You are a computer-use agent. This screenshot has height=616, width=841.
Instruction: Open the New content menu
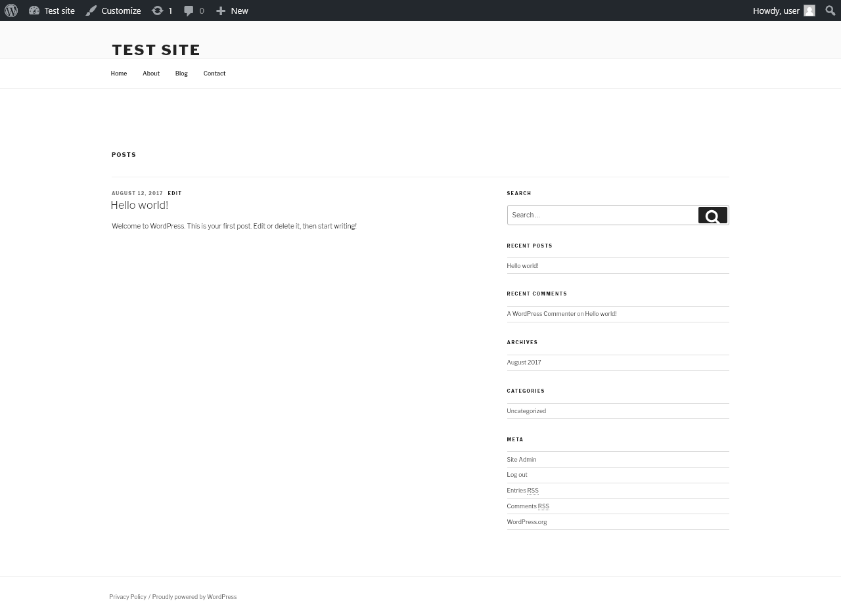click(x=232, y=11)
